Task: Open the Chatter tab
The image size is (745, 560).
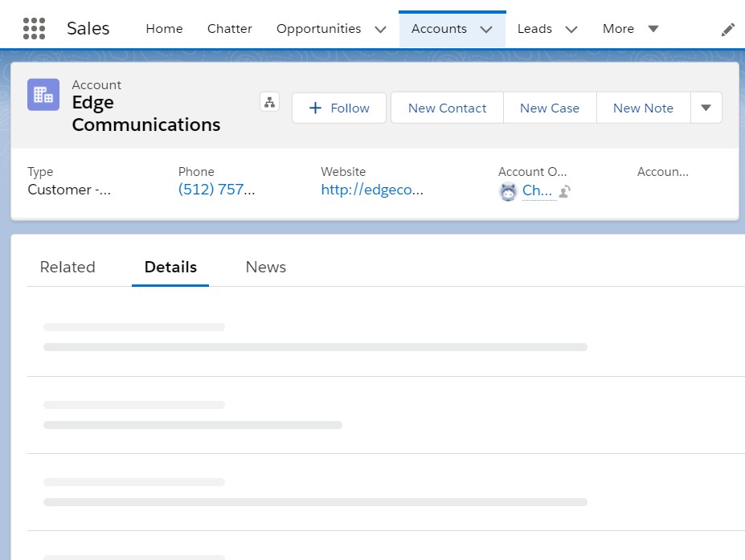Action: tap(230, 29)
